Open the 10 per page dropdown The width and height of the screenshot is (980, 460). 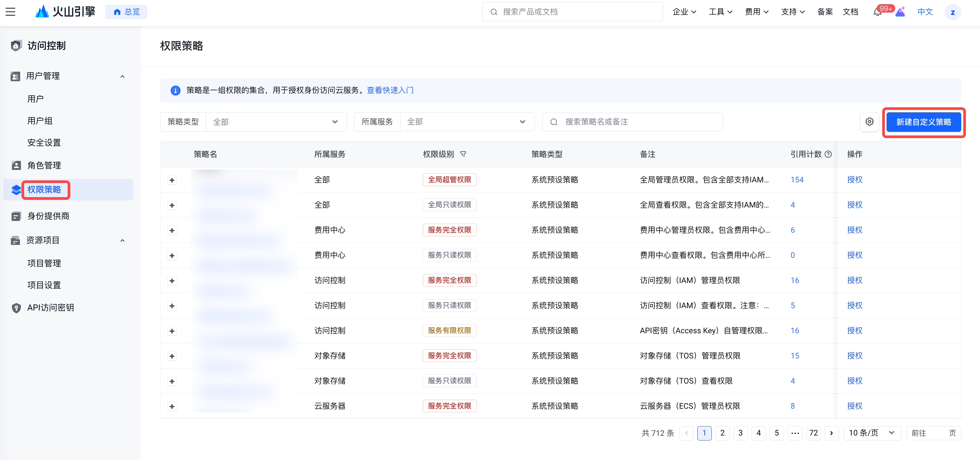tap(871, 433)
